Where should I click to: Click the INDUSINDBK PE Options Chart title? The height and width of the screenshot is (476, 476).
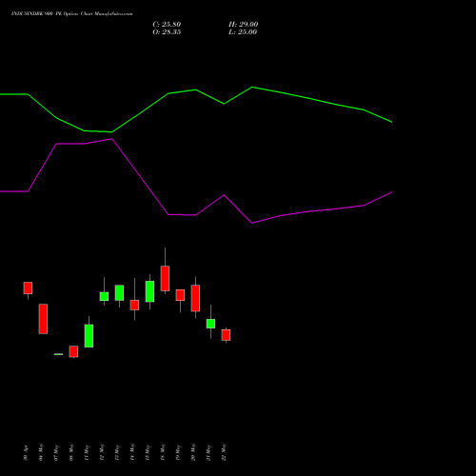(x=71, y=14)
